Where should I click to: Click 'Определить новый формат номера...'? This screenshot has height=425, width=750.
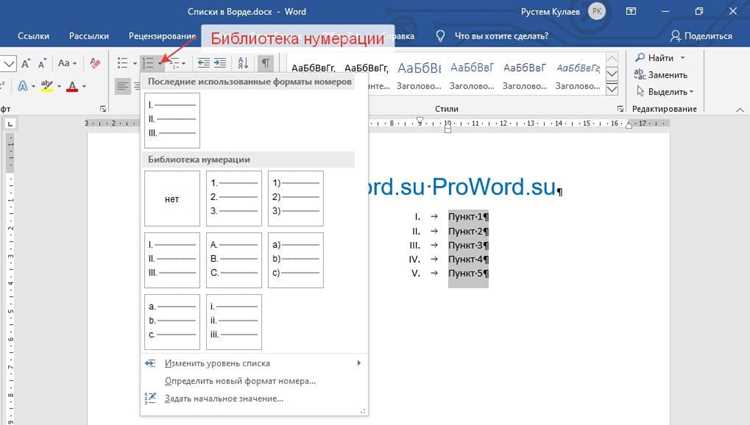(254, 381)
